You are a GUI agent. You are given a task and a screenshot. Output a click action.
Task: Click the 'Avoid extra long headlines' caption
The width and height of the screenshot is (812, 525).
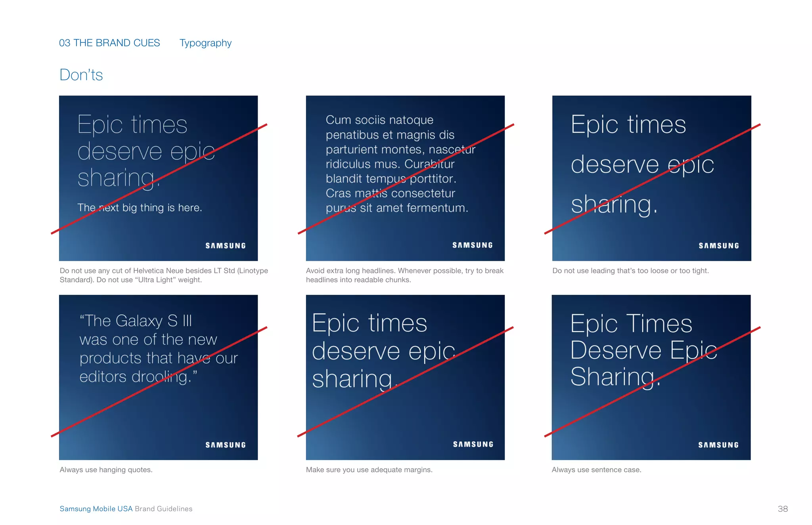(405, 275)
